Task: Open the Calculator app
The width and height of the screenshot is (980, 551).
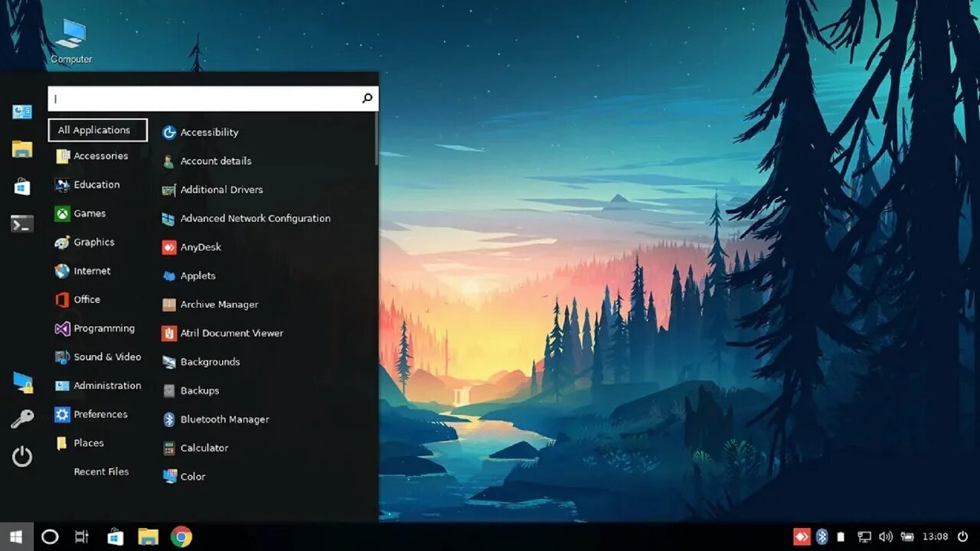Action: pyautogui.click(x=204, y=448)
